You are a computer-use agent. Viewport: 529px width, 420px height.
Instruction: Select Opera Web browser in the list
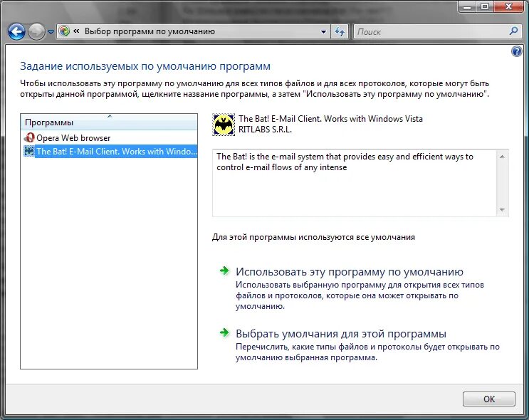pos(109,138)
